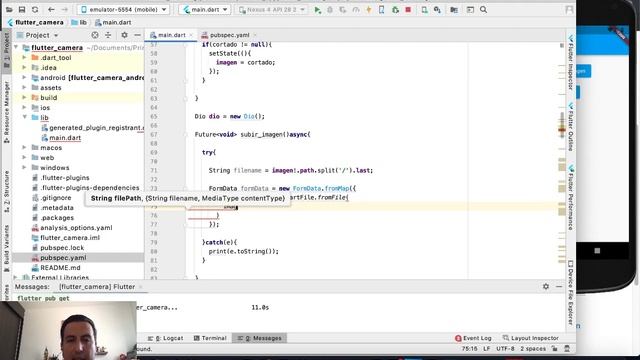The image size is (640, 360).
Task: Click the main.dart breadcrumb
Action: tap(113, 22)
